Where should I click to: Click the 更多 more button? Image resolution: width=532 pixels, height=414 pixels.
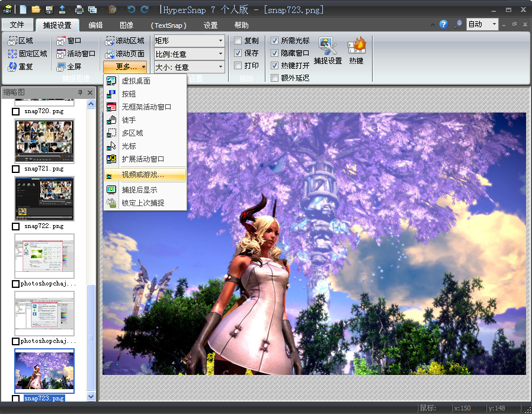(124, 67)
